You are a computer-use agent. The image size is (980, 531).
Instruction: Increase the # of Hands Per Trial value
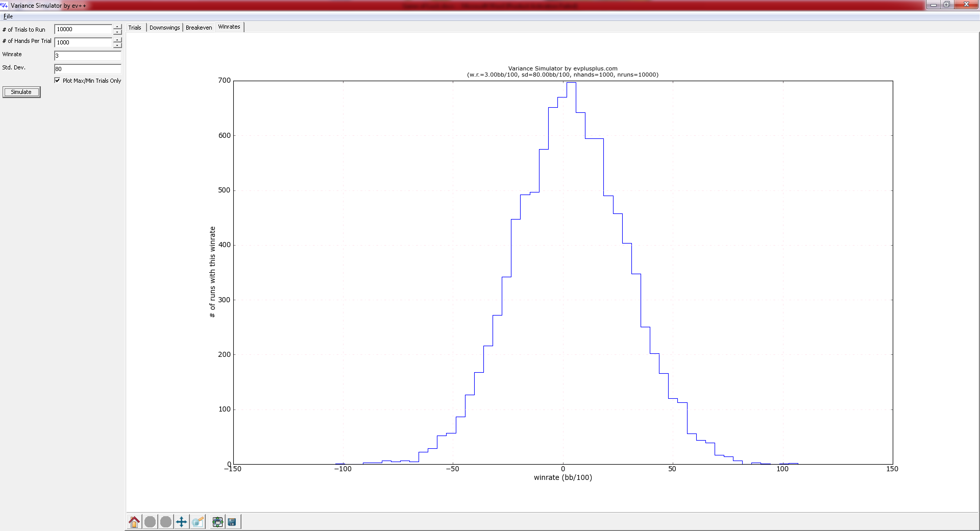(x=117, y=40)
